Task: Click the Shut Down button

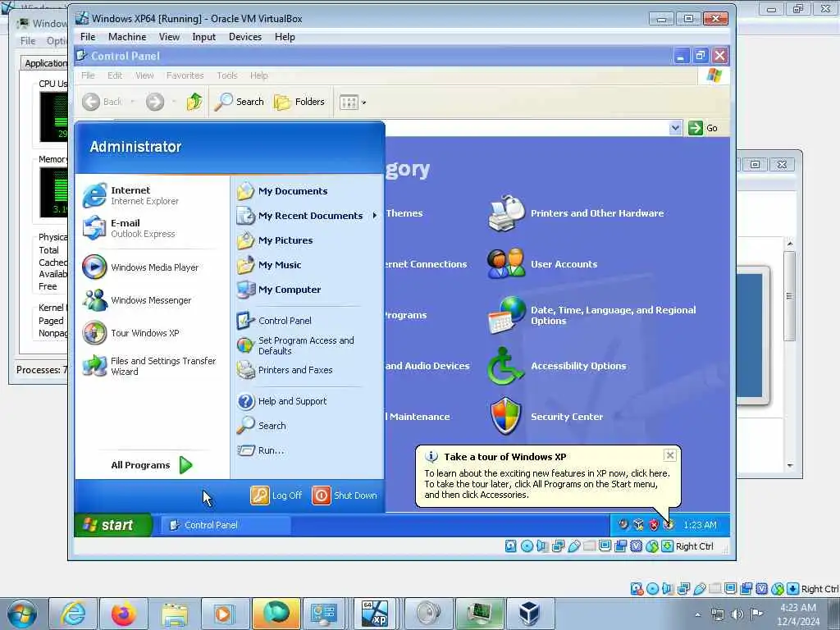Action: (x=344, y=495)
